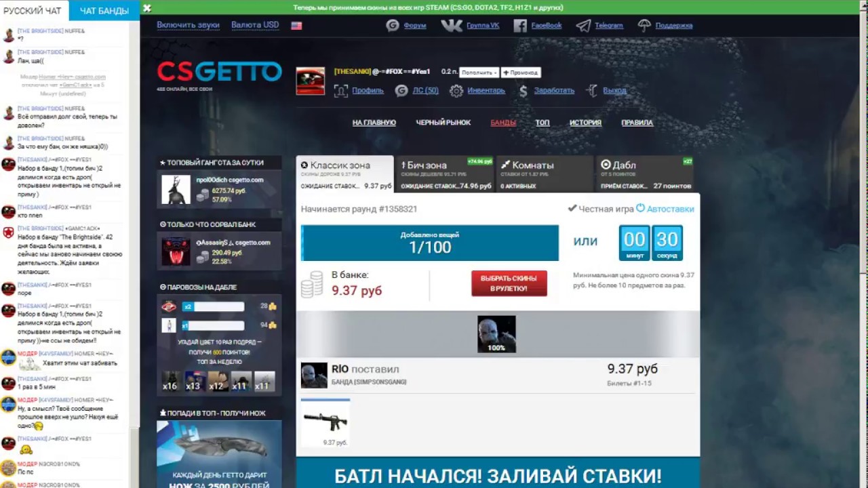
Task: Click the support umbrella icon
Action: [644, 26]
